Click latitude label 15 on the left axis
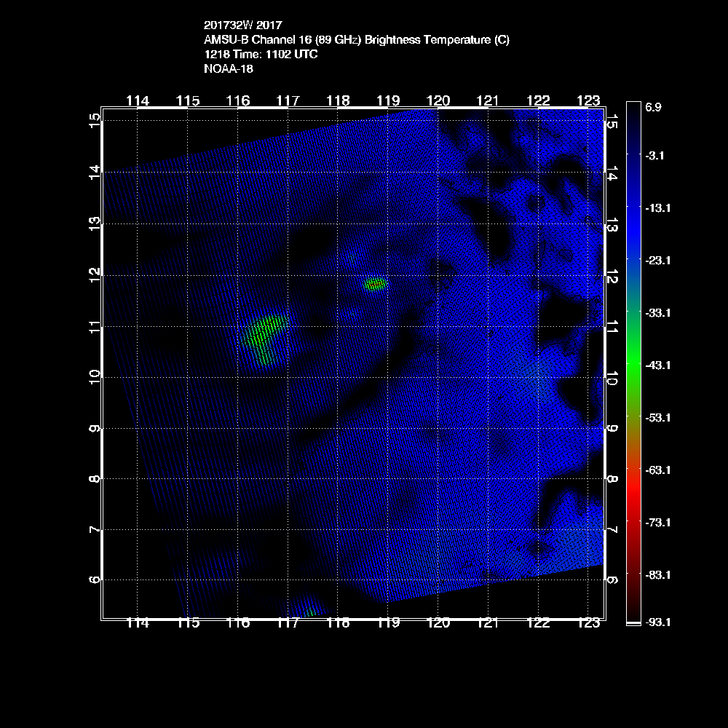The height and width of the screenshot is (728, 728). tap(95, 120)
